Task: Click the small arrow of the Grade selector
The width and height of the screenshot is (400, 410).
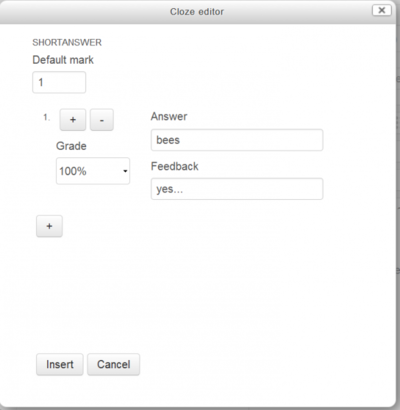Action: click(125, 171)
